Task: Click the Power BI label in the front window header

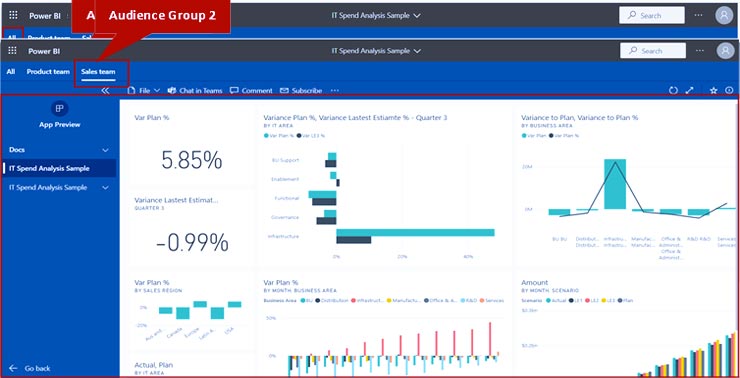Action: pos(44,51)
